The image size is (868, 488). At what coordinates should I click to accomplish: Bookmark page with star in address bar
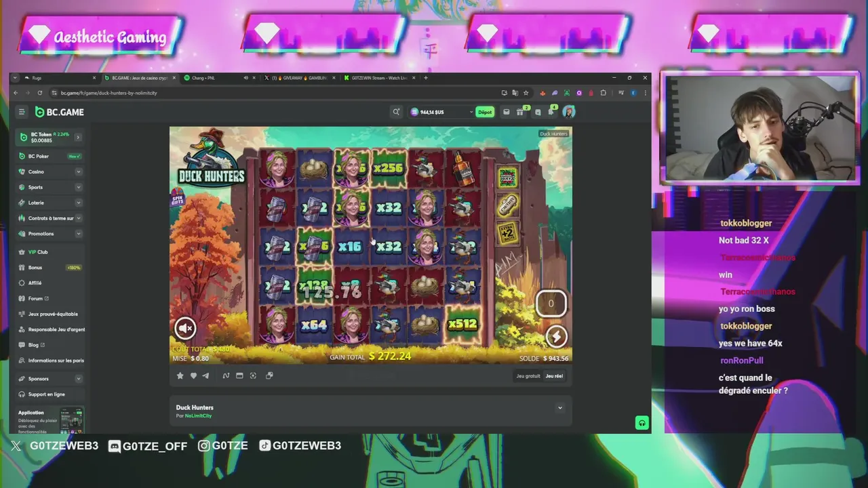coord(526,93)
